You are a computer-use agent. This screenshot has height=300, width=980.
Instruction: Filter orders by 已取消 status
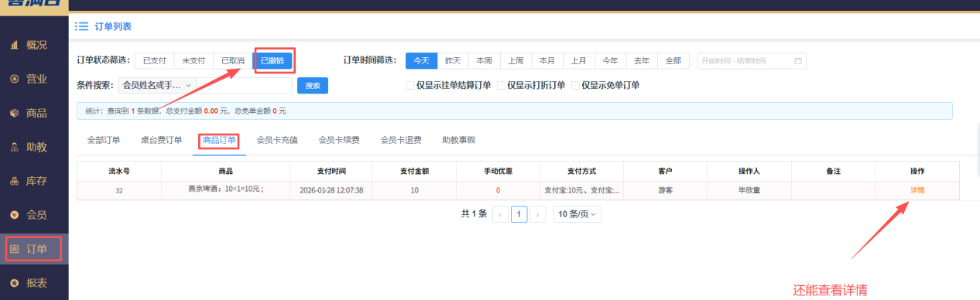coord(233,60)
